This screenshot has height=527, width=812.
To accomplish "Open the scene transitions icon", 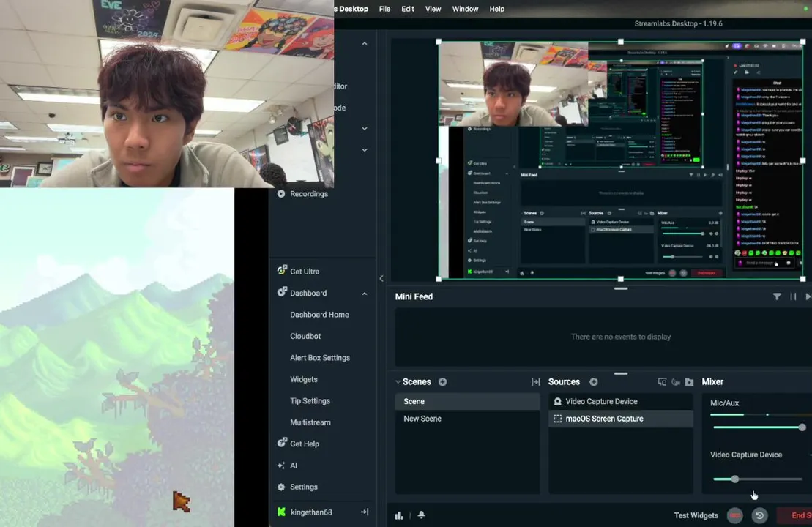I will click(535, 382).
